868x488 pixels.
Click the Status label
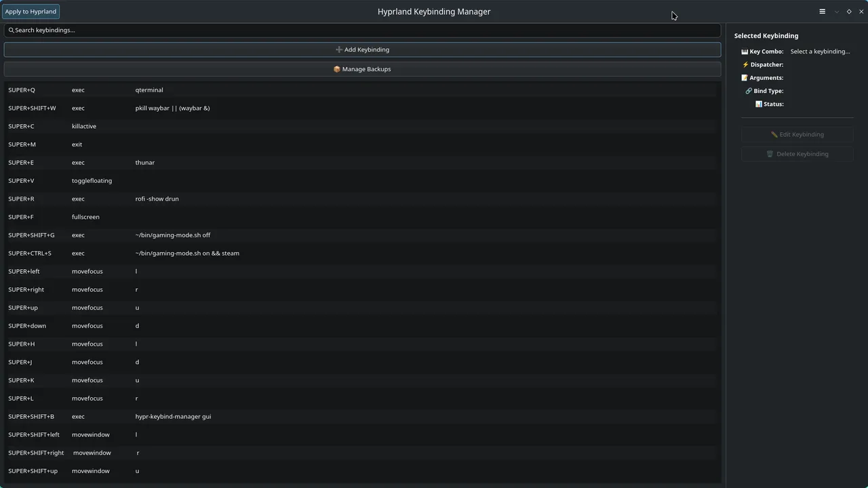coord(770,104)
